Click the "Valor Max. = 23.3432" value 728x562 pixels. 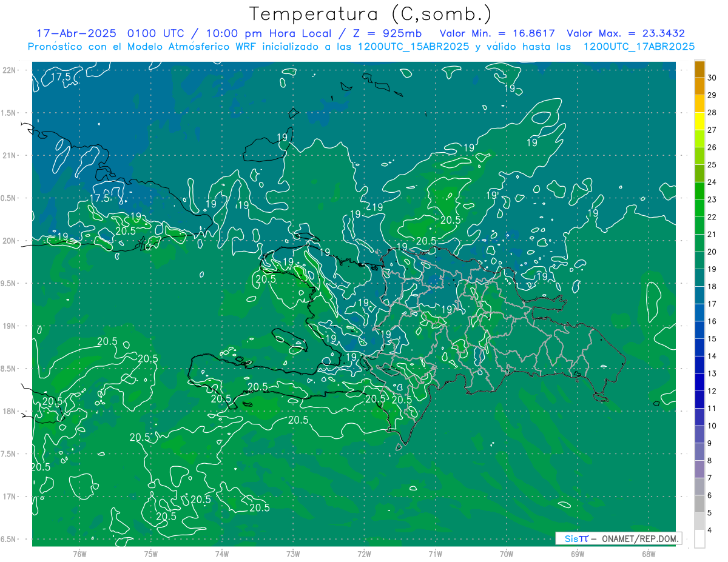626,33
